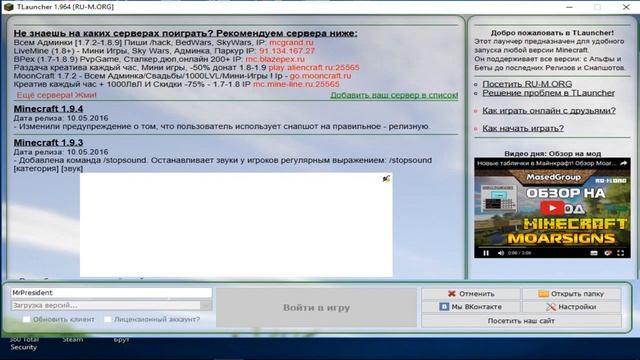Viewport: 640px width, 360px height.
Task: Open 'Посетить RU-M.ORG' link
Action: pos(527,84)
